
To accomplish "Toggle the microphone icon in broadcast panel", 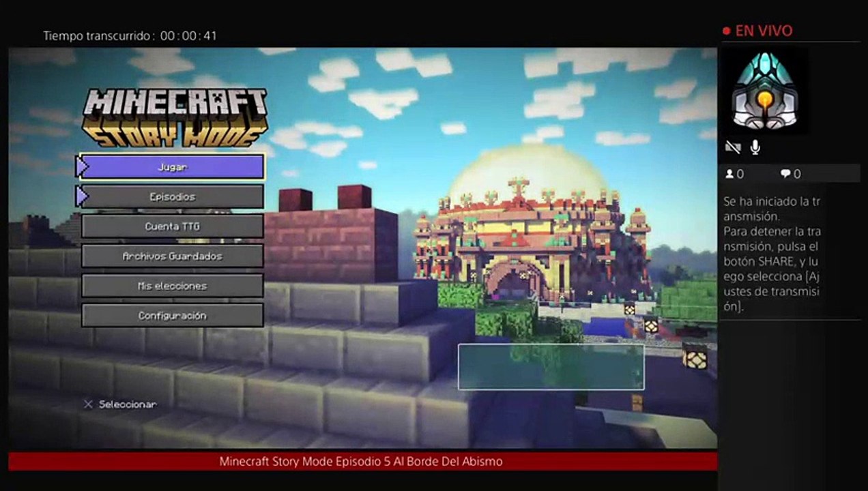I will (755, 147).
